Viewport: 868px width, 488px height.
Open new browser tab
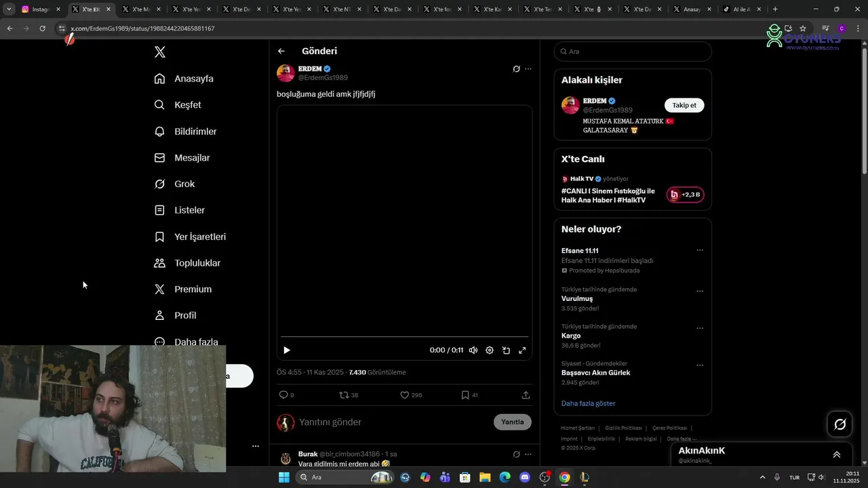[775, 9]
